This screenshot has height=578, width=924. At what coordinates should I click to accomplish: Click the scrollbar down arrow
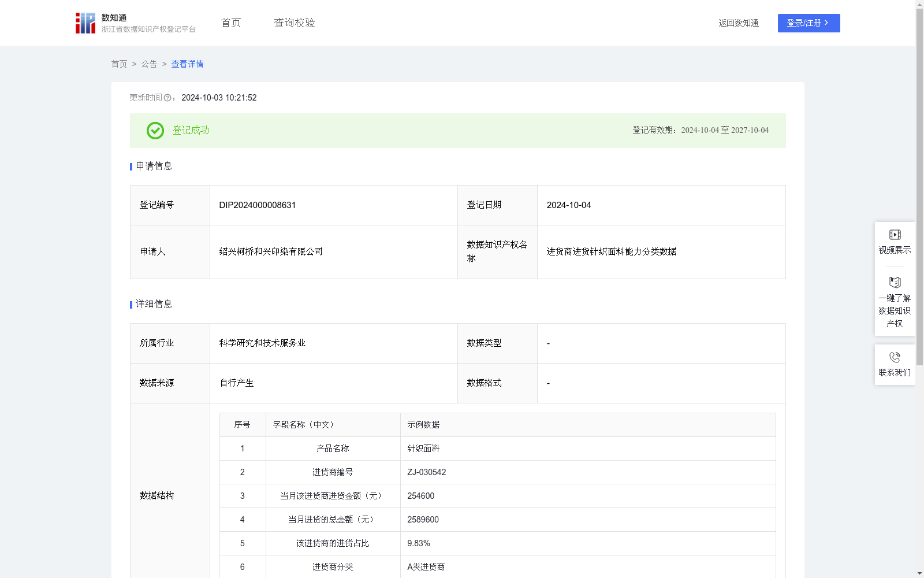click(x=919, y=573)
